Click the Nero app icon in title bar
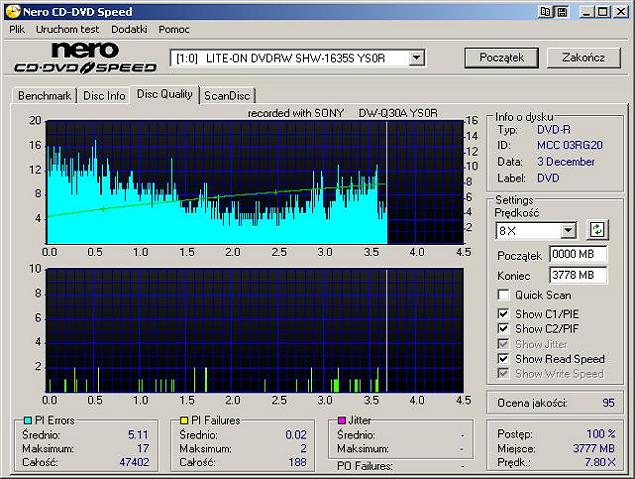The height and width of the screenshot is (479, 635). point(13,11)
